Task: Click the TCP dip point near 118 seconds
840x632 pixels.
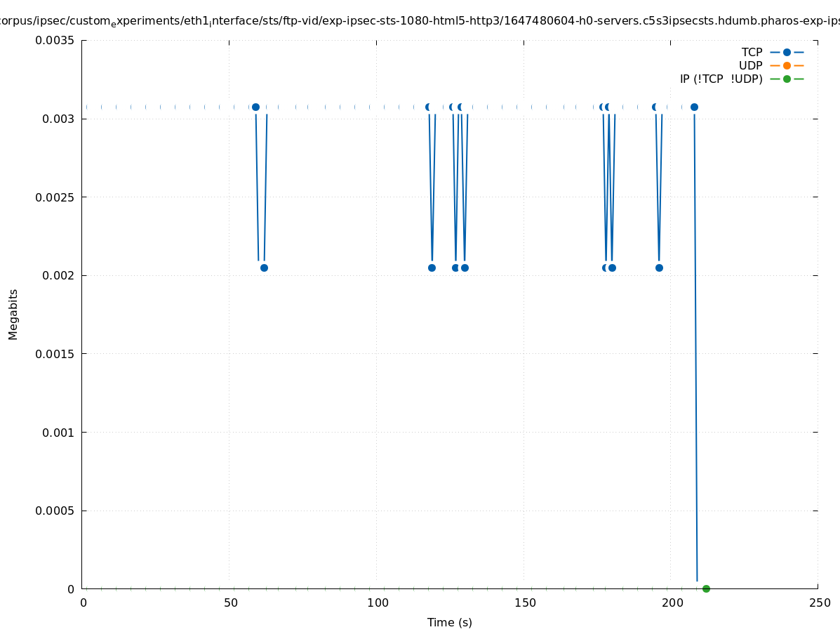Action: [432, 268]
